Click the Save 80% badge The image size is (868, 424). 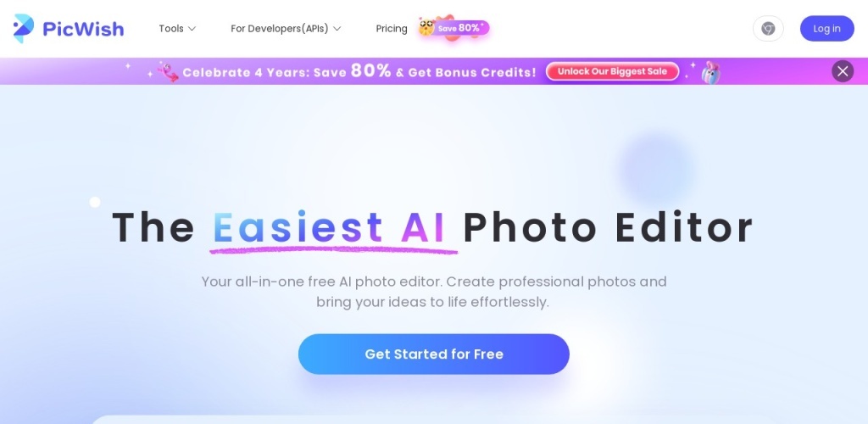click(x=460, y=28)
